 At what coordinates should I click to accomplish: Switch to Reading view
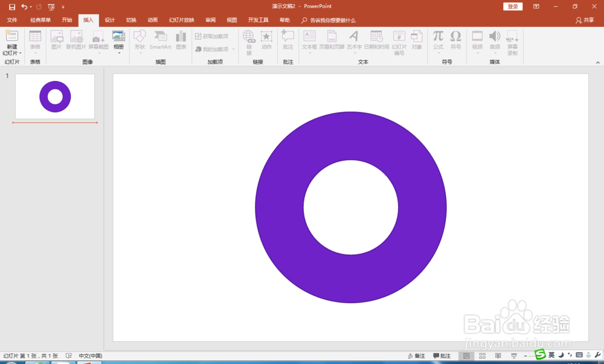(498, 356)
